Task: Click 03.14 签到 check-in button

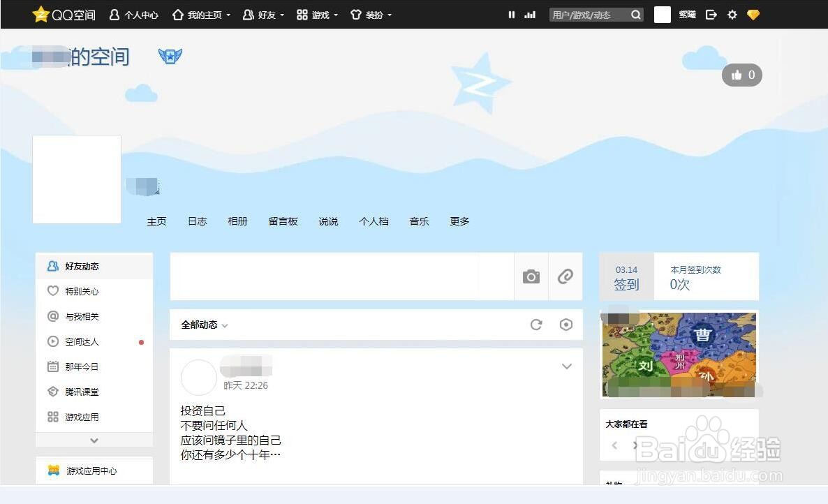Action: tap(626, 277)
